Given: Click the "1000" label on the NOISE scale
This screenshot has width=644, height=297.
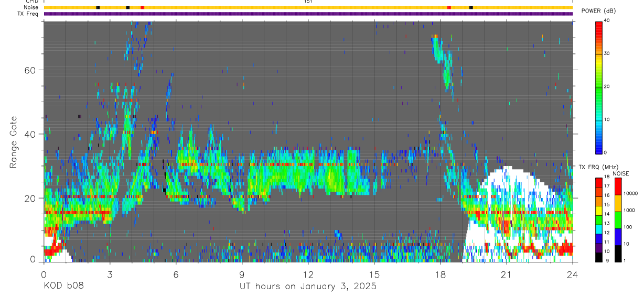Looking at the screenshot, I should tap(629, 210).
